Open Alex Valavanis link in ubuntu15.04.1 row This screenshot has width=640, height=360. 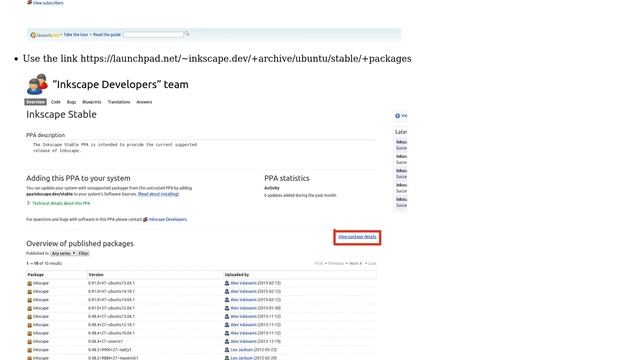pyautogui.click(x=243, y=283)
